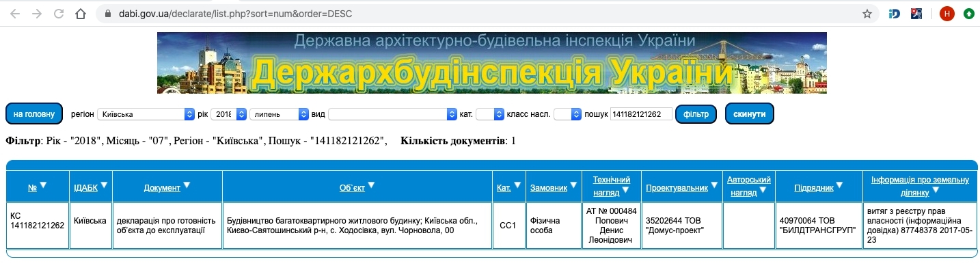Viewport: 980px width, 268px height.
Task: Click the Держархбудінспекція України banner
Action: [x=491, y=63]
